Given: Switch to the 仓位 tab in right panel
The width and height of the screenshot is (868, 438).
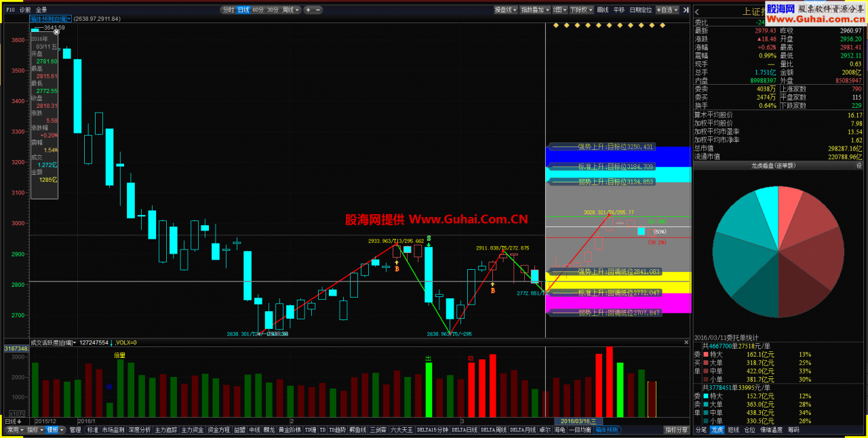Looking at the screenshot, I should pyautogui.click(x=749, y=430).
